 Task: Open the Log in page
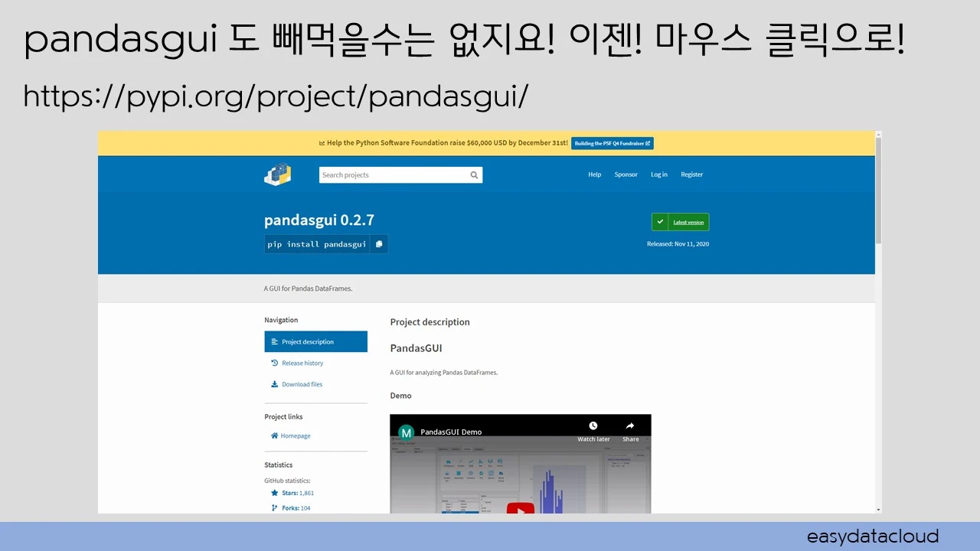coord(658,174)
